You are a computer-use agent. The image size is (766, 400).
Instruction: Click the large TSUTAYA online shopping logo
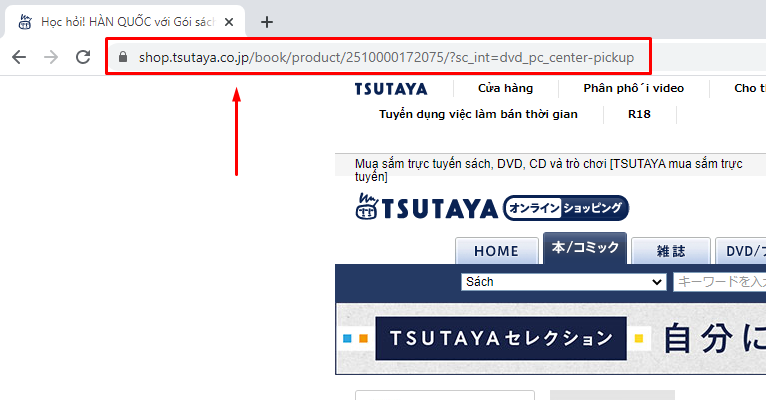426,208
